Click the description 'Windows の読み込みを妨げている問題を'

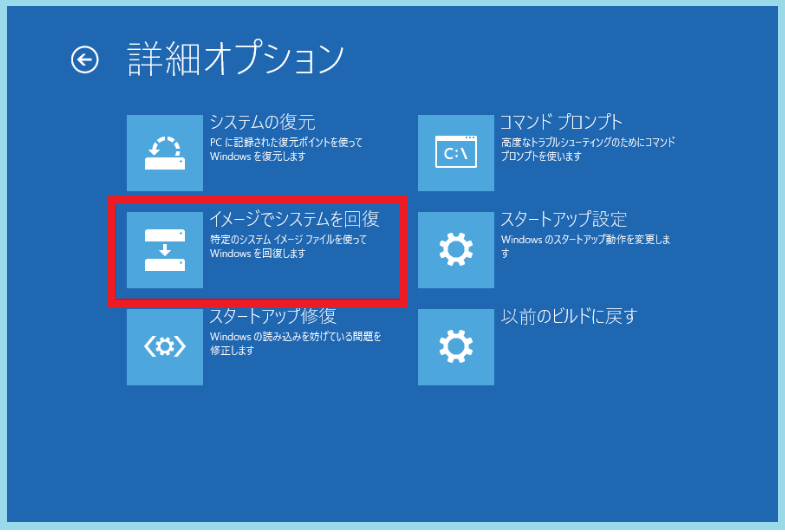click(x=295, y=337)
